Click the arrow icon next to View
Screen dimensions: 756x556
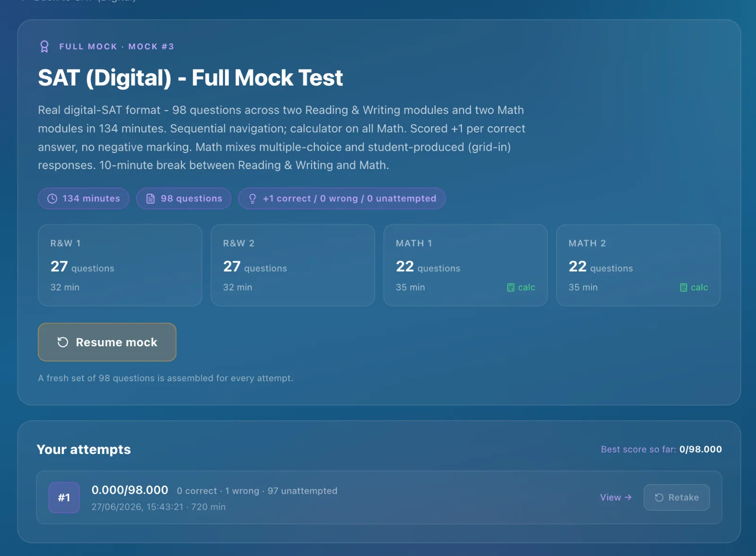pyautogui.click(x=628, y=497)
